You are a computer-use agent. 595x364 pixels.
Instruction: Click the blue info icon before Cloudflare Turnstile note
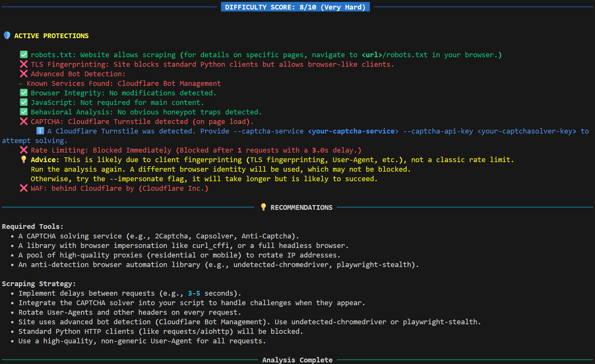coord(40,131)
